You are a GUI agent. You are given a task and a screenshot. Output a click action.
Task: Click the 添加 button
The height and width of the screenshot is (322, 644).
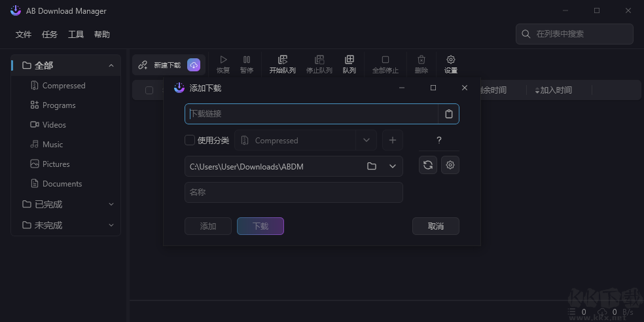click(x=208, y=226)
